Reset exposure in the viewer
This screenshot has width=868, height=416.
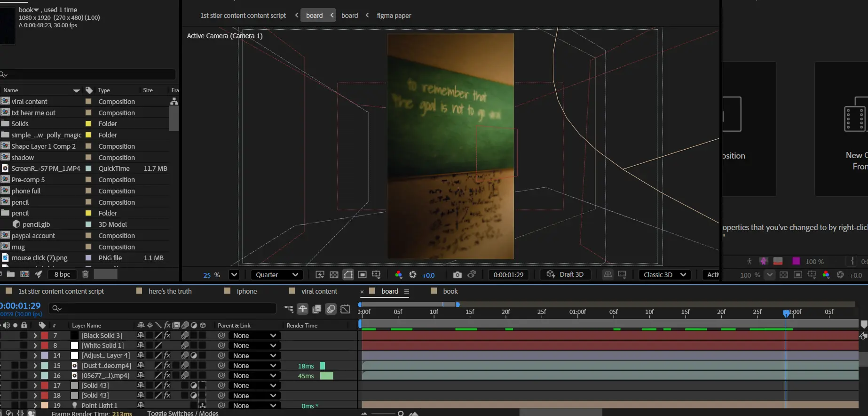[x=413, y=275]
